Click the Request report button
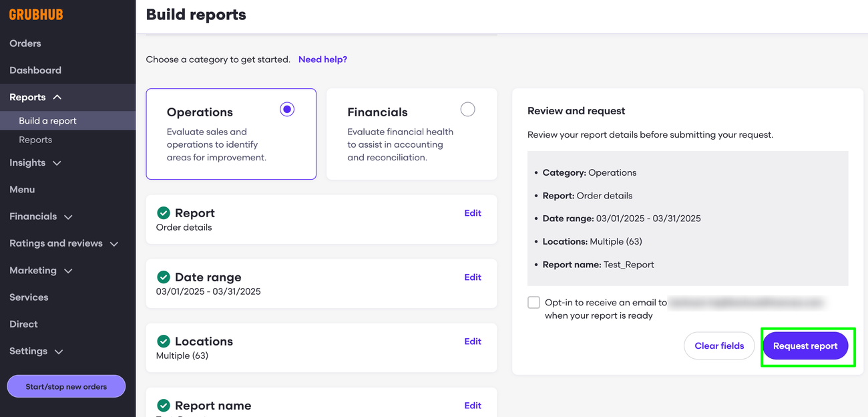The width and height of the screenshot is (868, 417). pos(805,346)
